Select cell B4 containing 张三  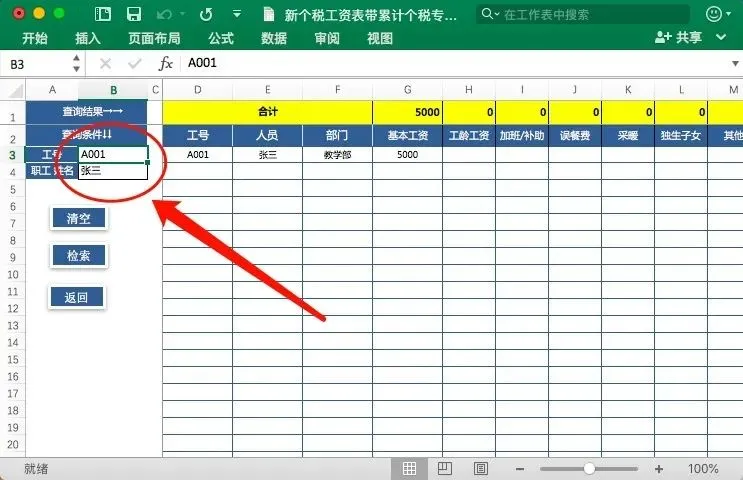113,171
